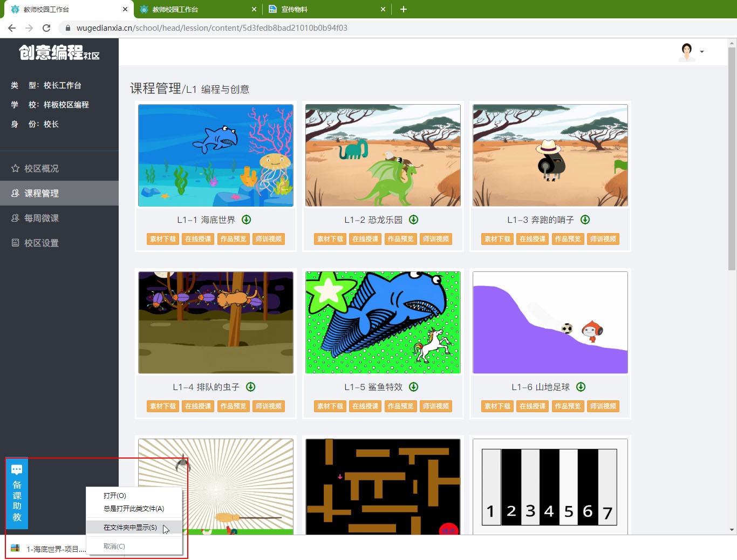Image resolution: width=737 pixels, height=560 pixels.
Task: Click 素材下载 under L1-4 排队的虫子
Action: pos(163,406)
